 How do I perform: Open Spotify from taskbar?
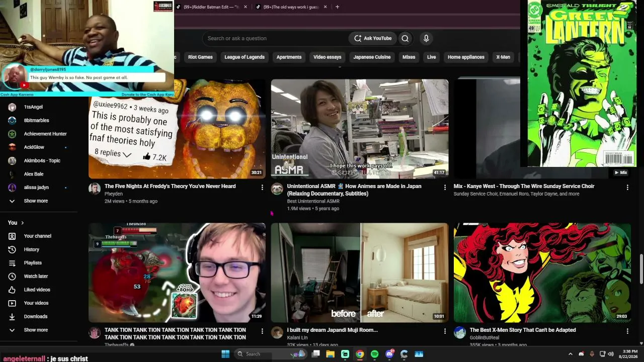374,354
